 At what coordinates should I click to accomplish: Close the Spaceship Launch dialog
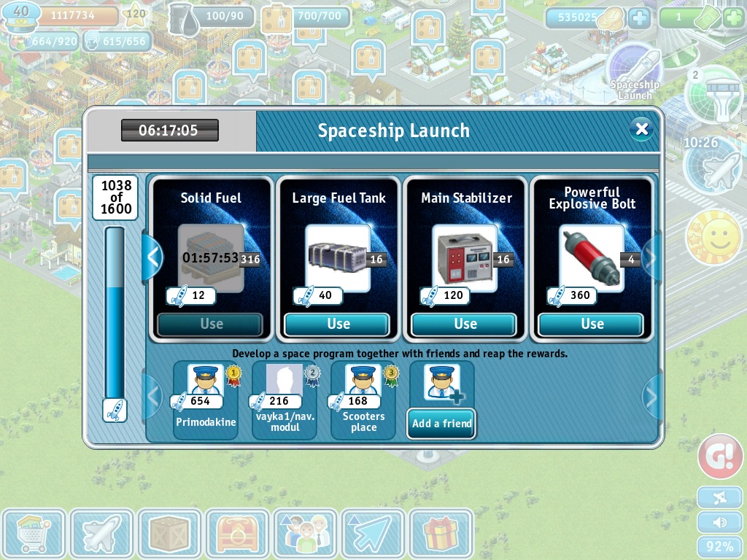point(642,128)
